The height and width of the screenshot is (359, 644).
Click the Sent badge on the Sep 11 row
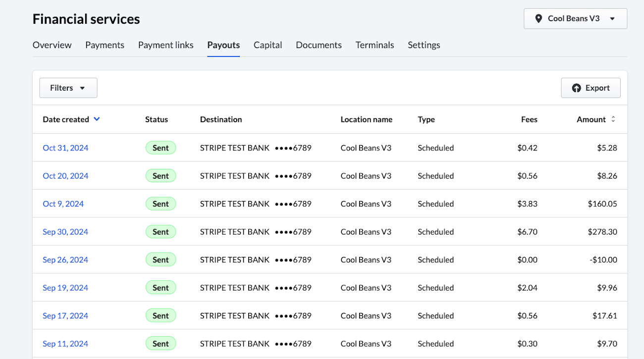(x=161, y=343)
